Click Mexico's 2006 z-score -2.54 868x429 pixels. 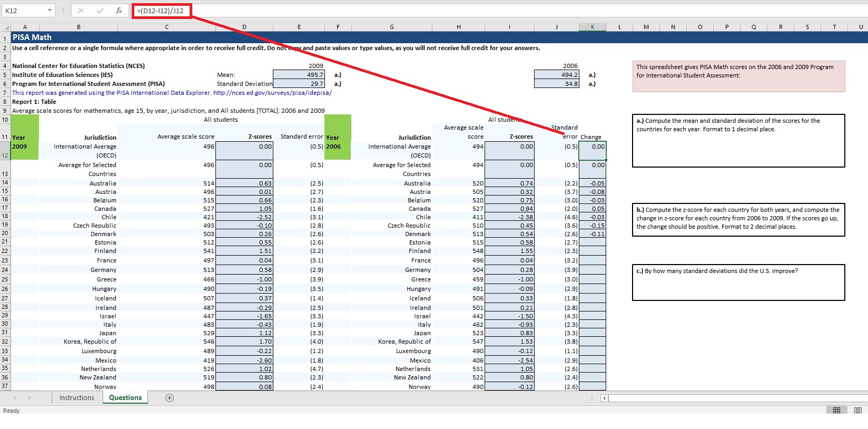pos(509,360)
